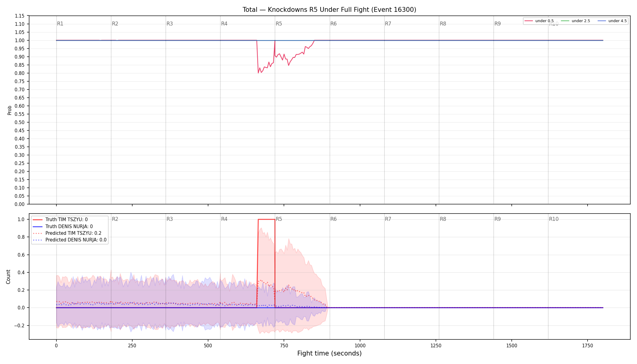Click the R1 round label in the Prob plot

[x=60, y=24]
